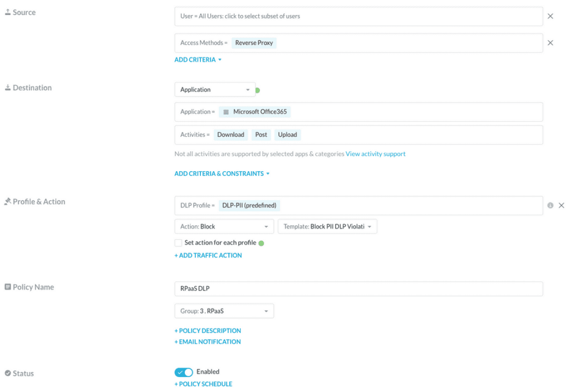Select the Post activity tag

[261, 135]
